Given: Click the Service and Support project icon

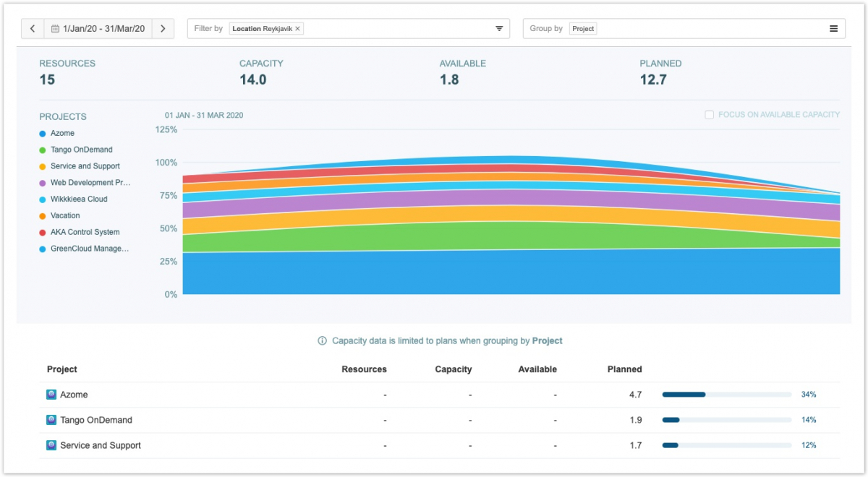Looking at the screenshot, I should (x=51, y=445).
